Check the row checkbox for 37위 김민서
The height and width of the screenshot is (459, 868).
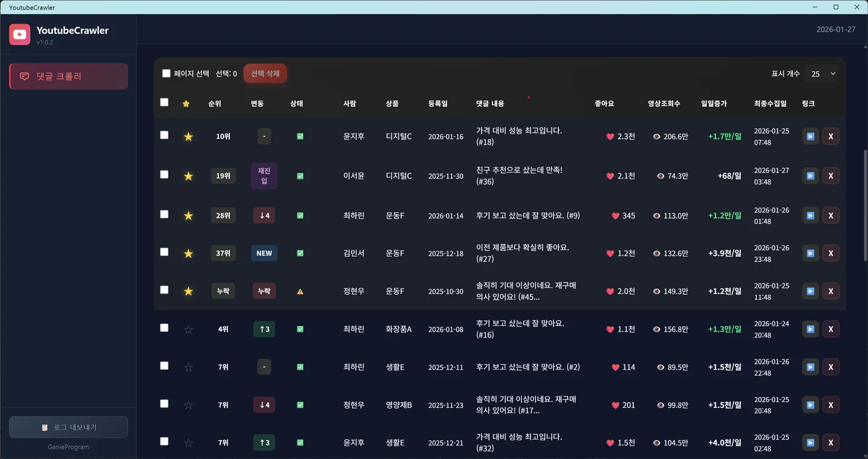[x=164, y=252]
